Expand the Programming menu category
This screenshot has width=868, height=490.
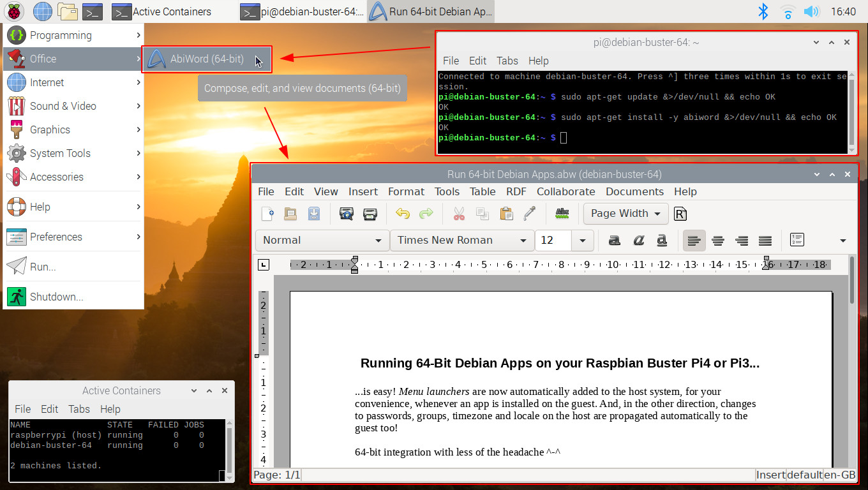coord(73,35)
